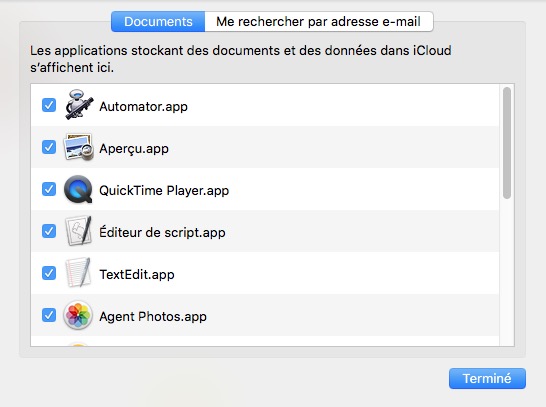Click the Terminé button
This screenshot has width=546, height=407.
[487, 378]
